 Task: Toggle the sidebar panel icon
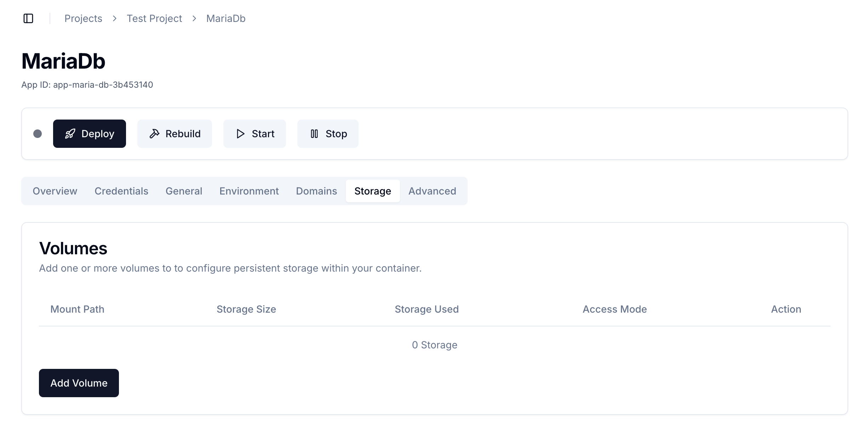tap(28, 18)
